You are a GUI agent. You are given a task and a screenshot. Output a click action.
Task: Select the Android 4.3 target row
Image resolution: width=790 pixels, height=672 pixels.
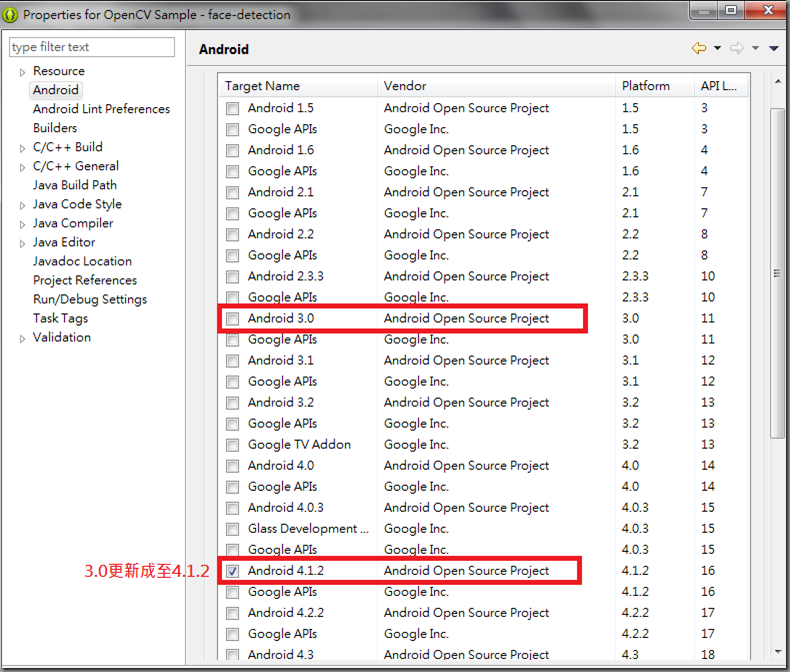pyautogui.click(x=484, y=654)
